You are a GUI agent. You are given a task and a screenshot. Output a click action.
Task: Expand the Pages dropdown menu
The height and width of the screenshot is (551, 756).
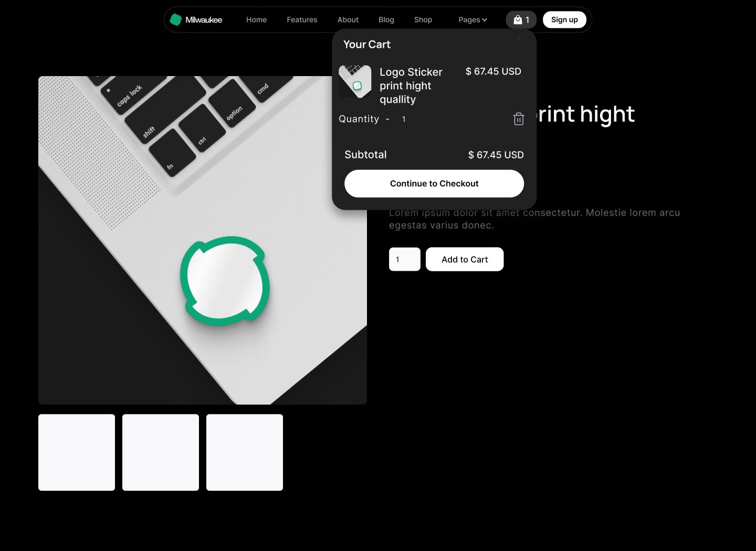(x=472, y=19)
